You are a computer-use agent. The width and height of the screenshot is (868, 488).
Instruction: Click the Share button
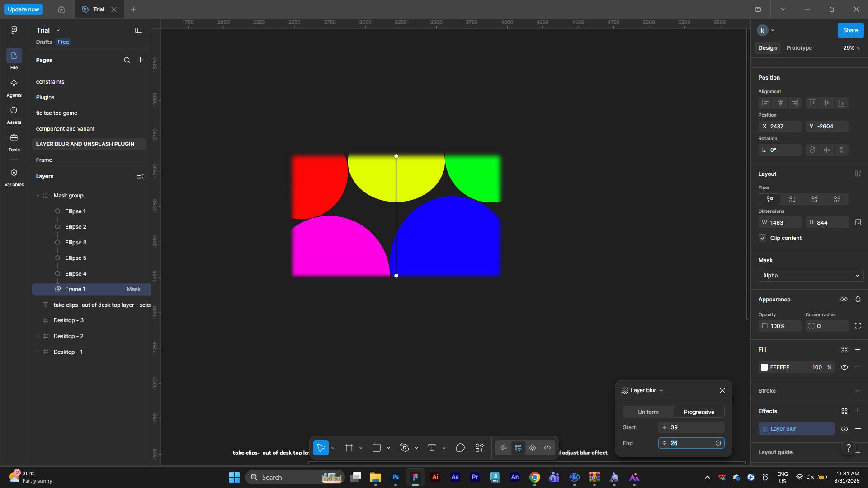coord(850,30)
